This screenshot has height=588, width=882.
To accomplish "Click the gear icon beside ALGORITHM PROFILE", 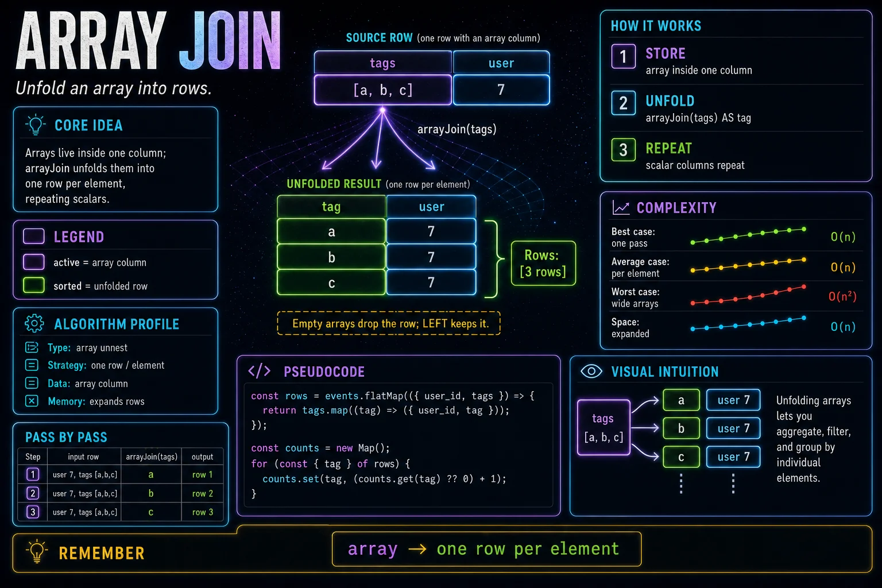I will (x=34, y=323).
